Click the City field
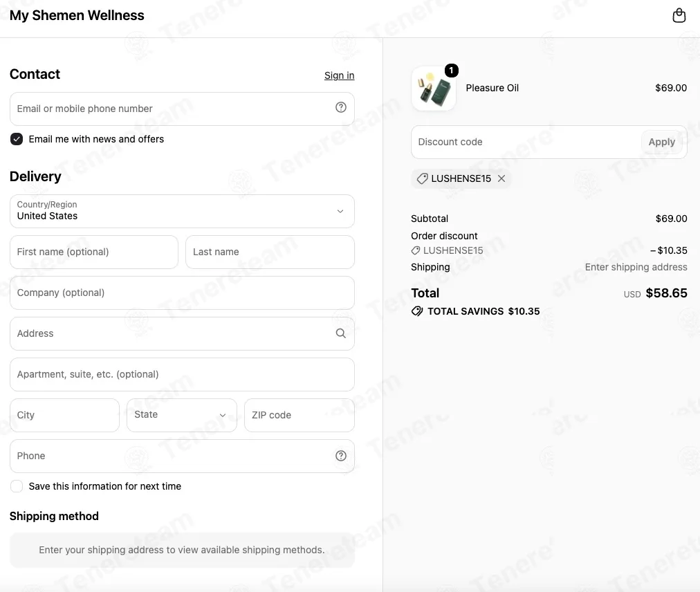Screen dimensions: 700x592 click(x=65, y=415)
